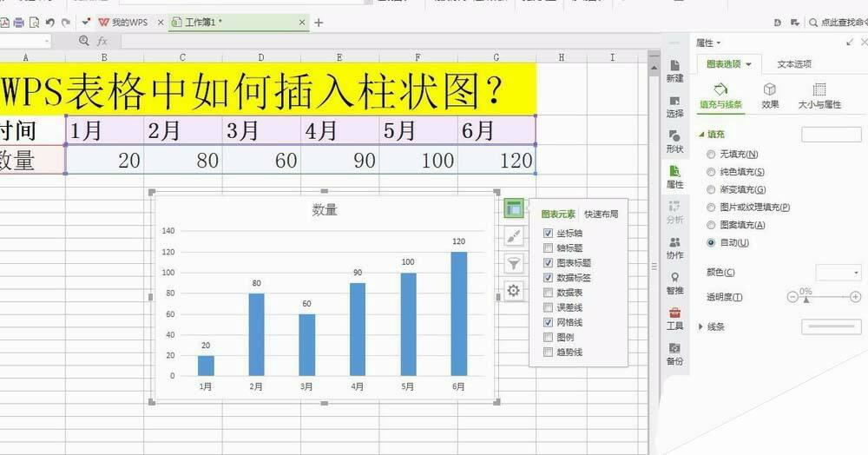Click the 选择 sidebar icon
This screenshot has width=868, height=455.
click(x=674, y=106)
